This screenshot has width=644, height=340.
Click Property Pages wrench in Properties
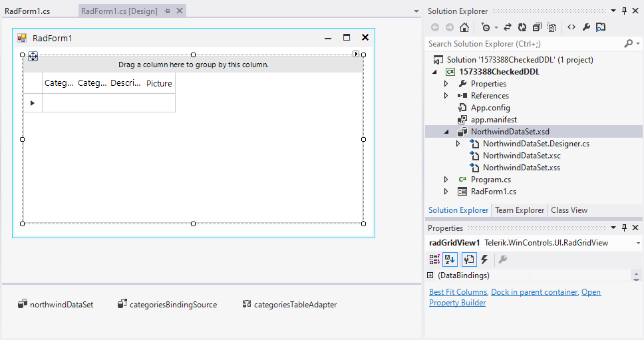tap(503, 259)
